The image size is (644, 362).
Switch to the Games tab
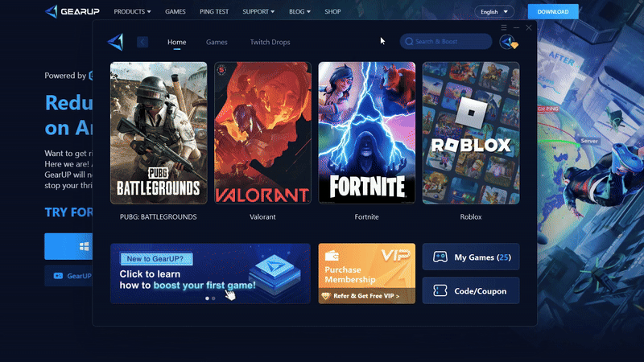(217, 42)
